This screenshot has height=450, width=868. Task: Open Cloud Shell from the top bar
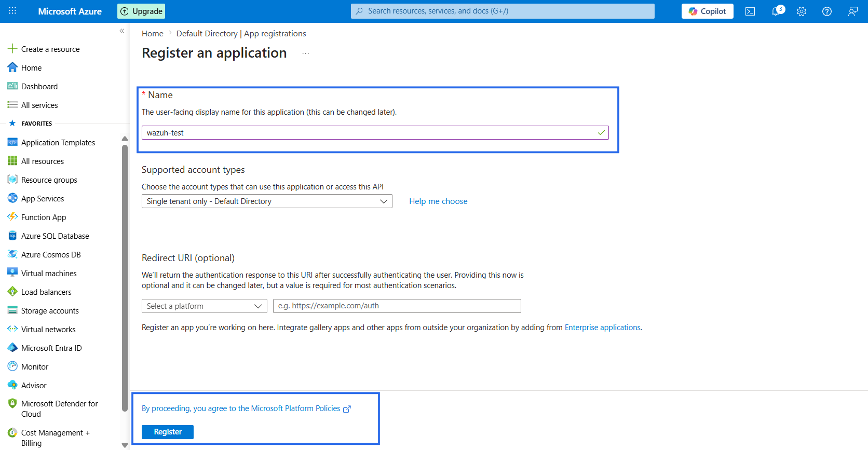750,11
